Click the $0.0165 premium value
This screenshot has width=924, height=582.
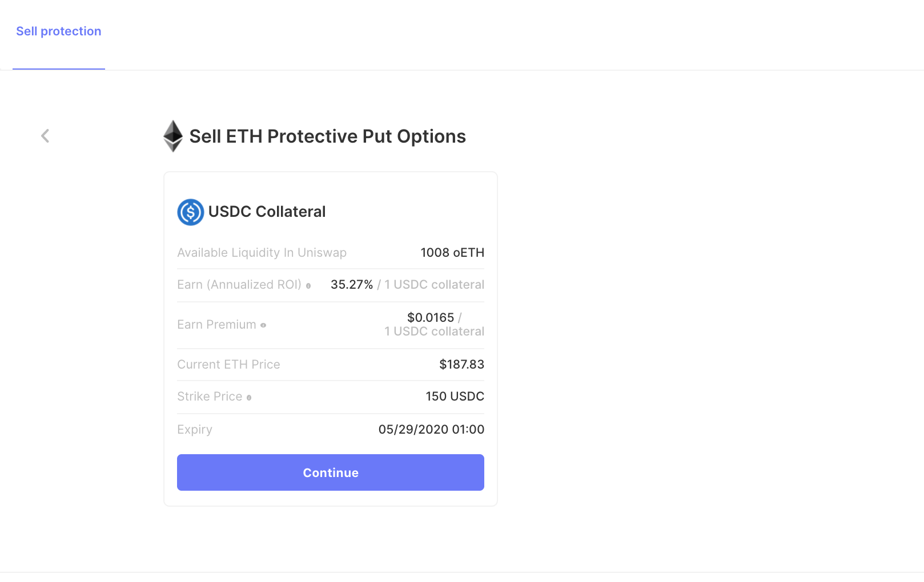coord(431,318)
